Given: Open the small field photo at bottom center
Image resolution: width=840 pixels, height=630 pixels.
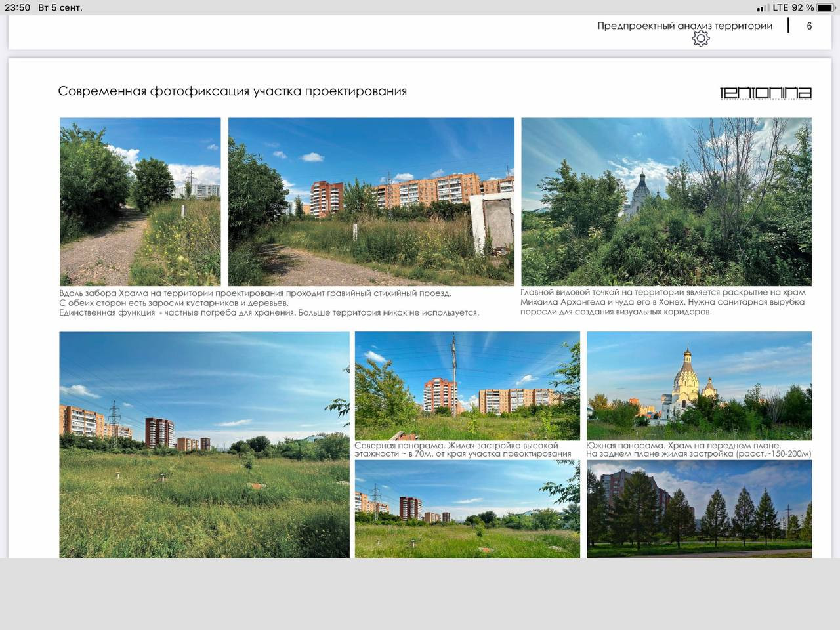Looking at the screenshot, I should (467, 509).
